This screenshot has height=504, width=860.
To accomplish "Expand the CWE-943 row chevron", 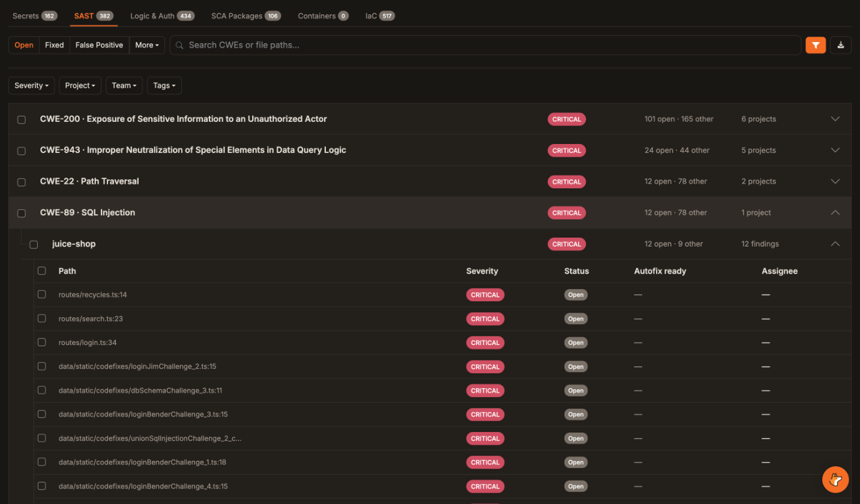I will (835, 150).
